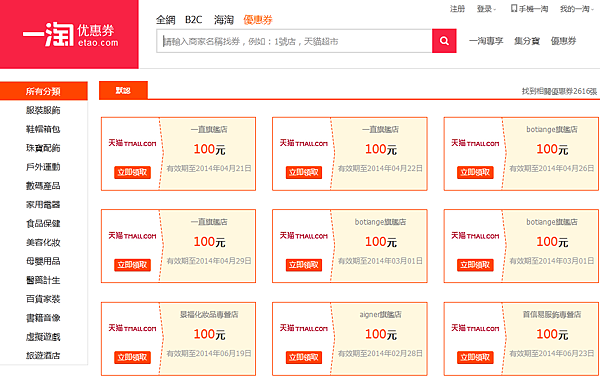Screen dimensions: 600x378
Task: Open the 旅遊酒店 category
Action: [43, 355]
